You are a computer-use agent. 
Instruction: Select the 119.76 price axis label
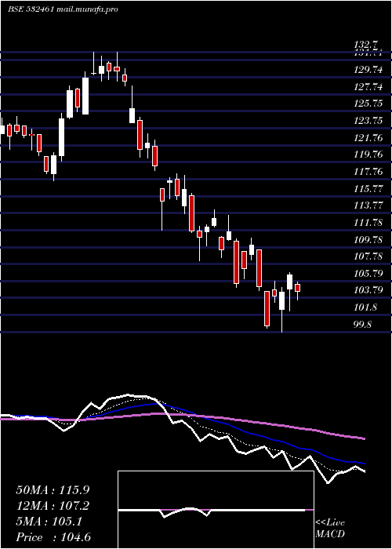368,155
